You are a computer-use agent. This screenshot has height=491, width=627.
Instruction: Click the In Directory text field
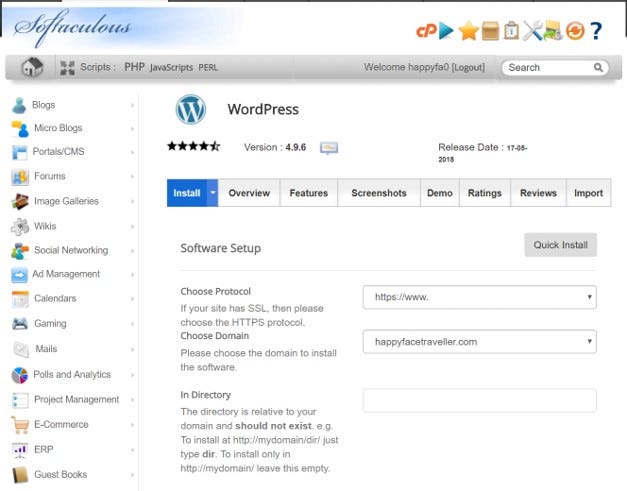479,400
